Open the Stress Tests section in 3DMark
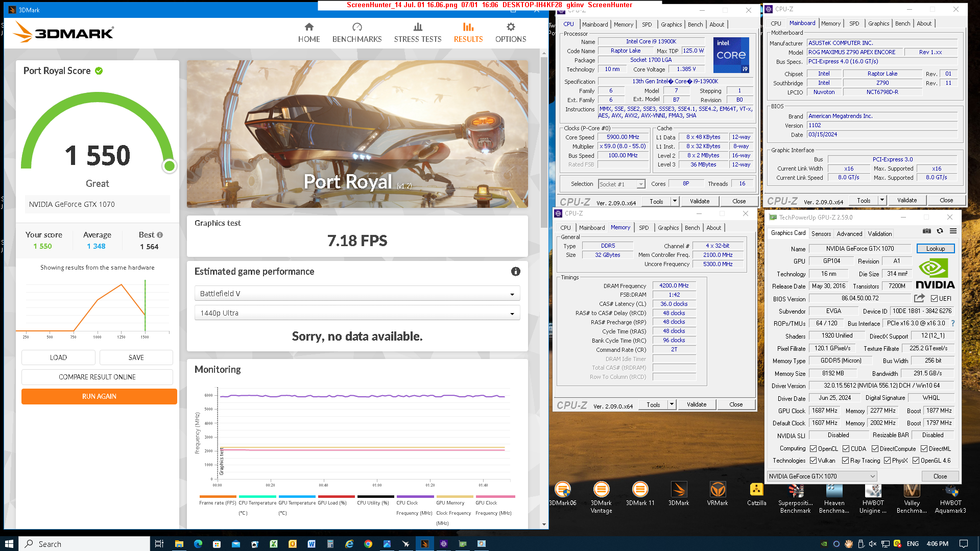The width and height of the screenshot is (980, 551). click(418, 33)
